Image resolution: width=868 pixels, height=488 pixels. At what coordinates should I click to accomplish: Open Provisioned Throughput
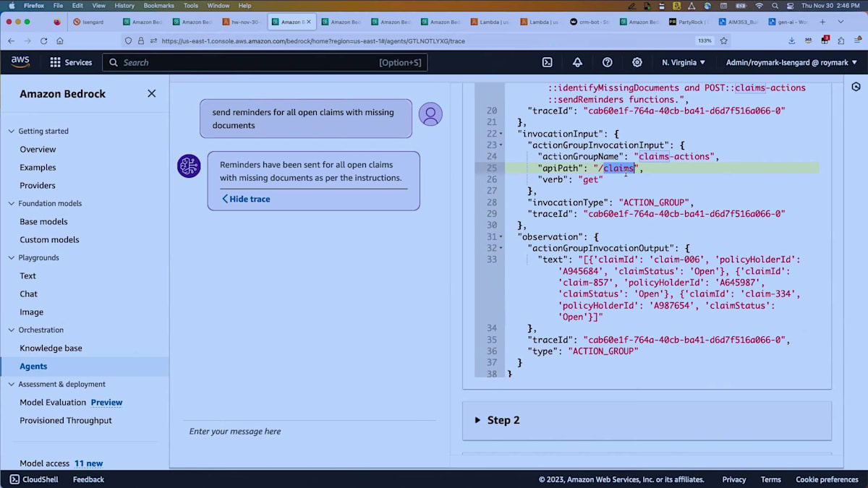click(66, 420)
